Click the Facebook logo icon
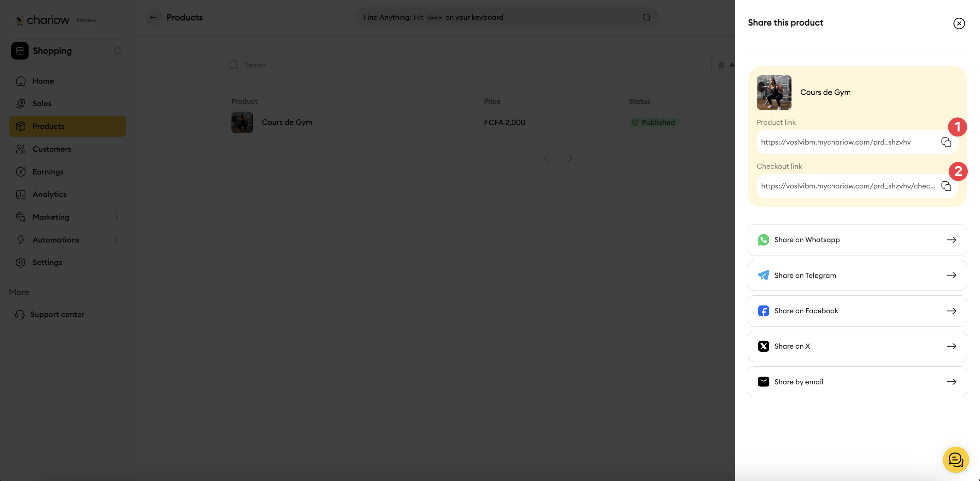This screenshot has width=980, height=481. (x=763, y=311)
